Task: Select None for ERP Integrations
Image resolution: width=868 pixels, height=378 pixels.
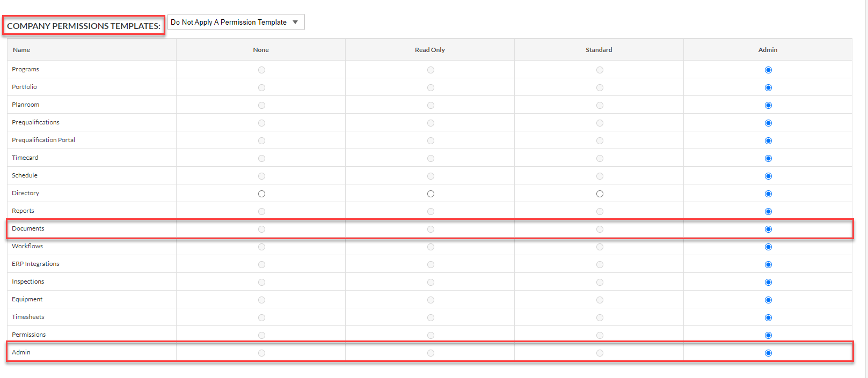Action: [x=261, y=264]
